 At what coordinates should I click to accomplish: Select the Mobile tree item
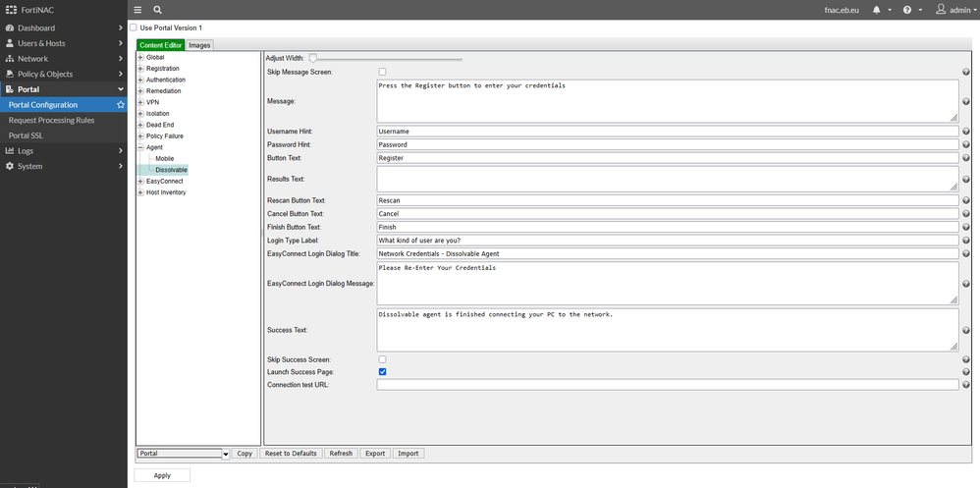[x=164, y=159]
